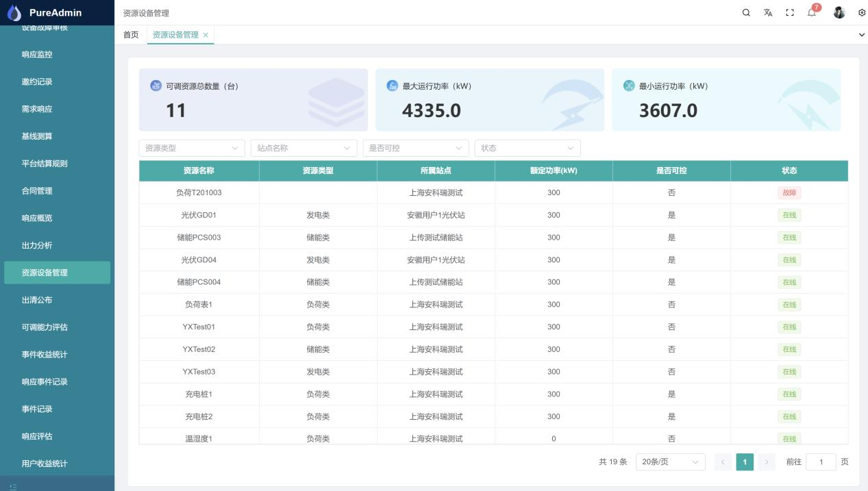The width and height of the screenshot is (868, 491).
Task: Open the global search icon
Action: [745, 12]
